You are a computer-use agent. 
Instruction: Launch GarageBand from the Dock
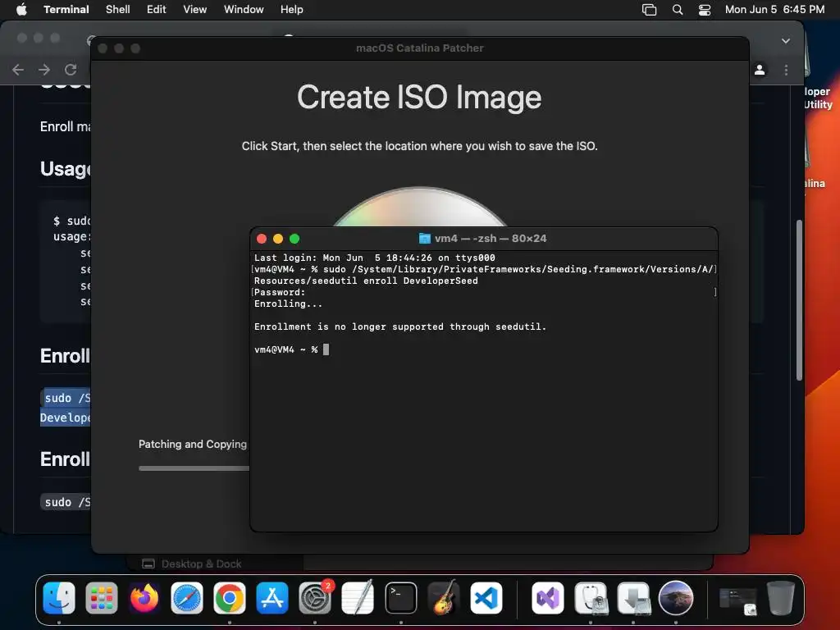click(x=444, y=598)
